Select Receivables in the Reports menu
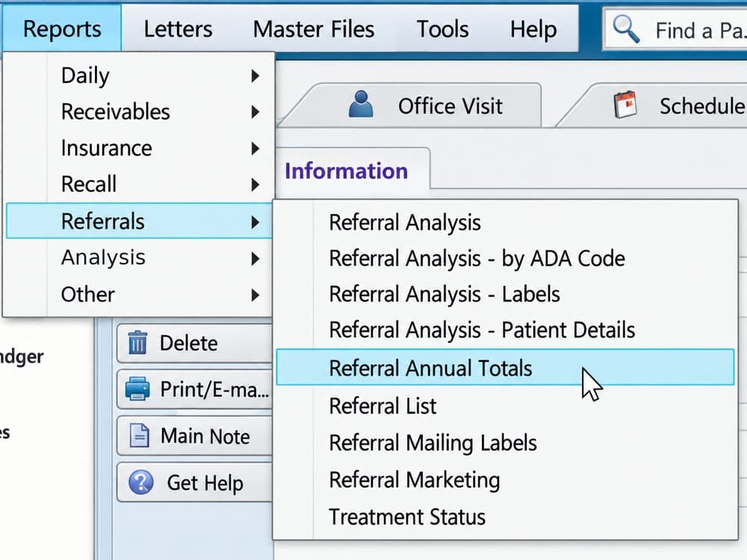Viewport: 747px width, 560px height. pyautogui.click(x=139, y=112)
